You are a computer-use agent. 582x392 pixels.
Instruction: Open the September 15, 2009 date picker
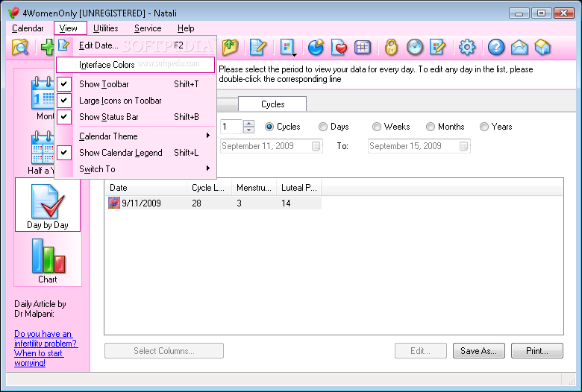tap(463, 146)
